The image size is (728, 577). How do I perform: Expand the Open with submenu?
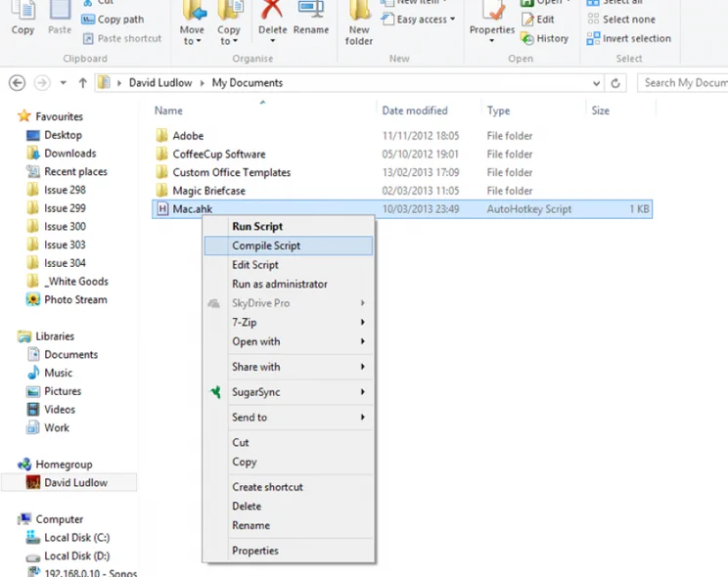pyautogui.click(x=289, y=341)
